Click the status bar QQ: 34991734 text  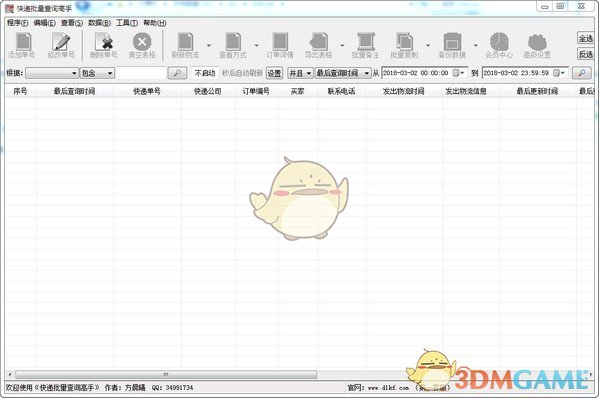coord(172,388)
